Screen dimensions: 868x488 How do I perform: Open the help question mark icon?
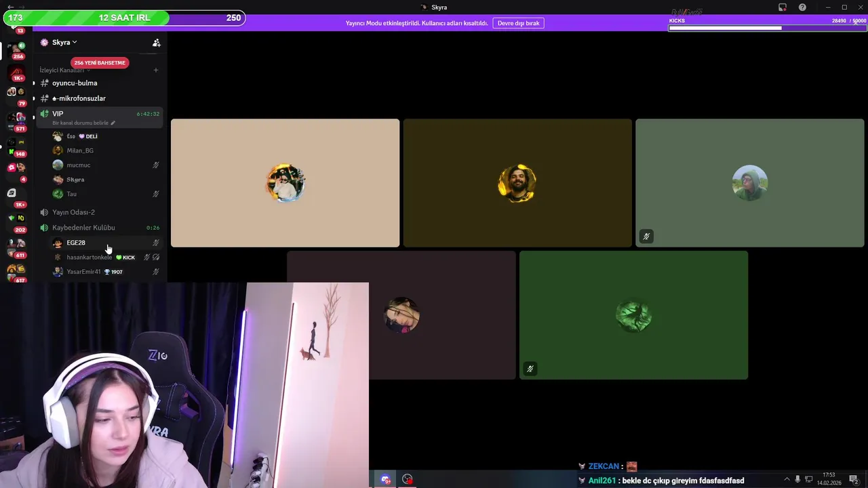point(802,7)
